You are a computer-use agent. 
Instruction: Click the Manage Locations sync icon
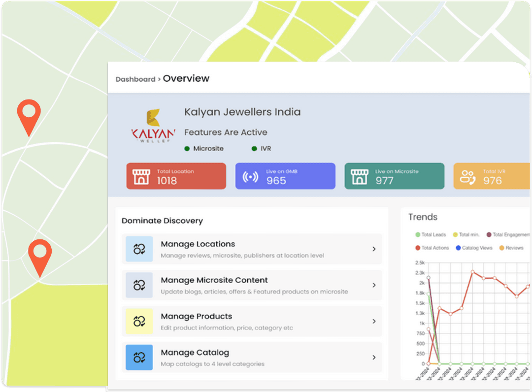139,249
